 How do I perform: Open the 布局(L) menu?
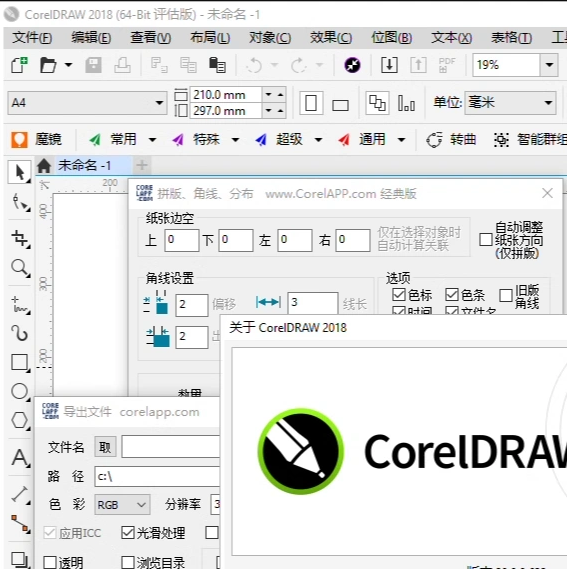click(x=210, y=38)
